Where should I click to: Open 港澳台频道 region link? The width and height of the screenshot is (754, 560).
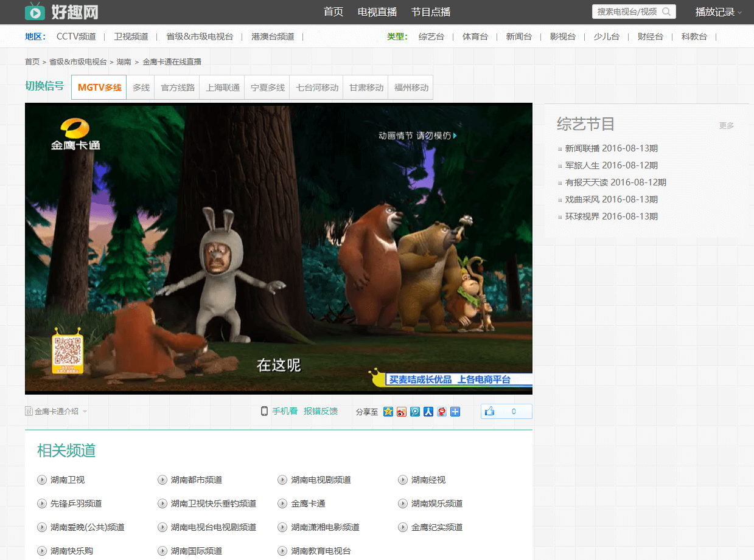(x=273, y=36)
